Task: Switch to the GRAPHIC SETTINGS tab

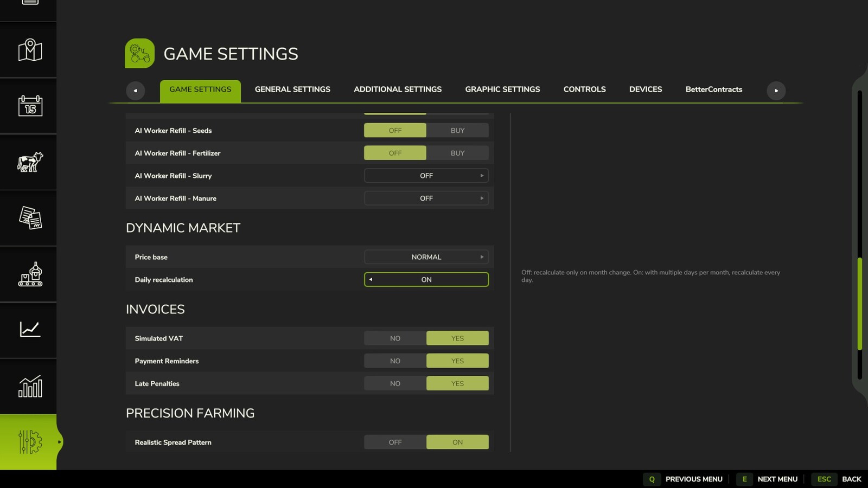Action: click(x=502, y=89)
